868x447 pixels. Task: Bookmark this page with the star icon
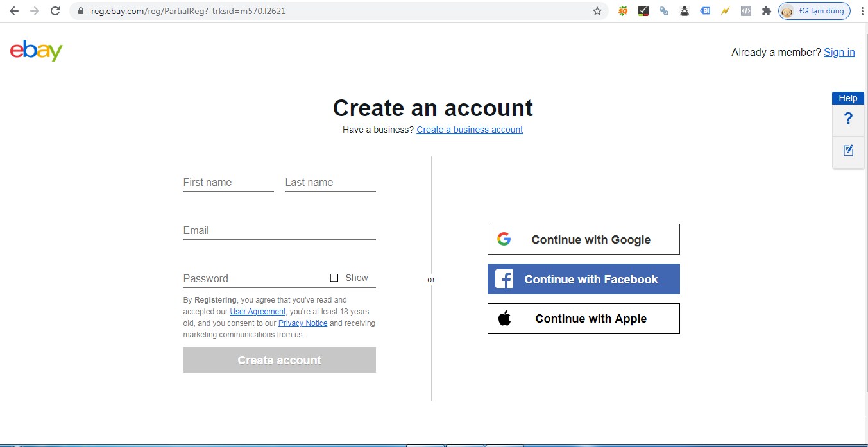597,11
